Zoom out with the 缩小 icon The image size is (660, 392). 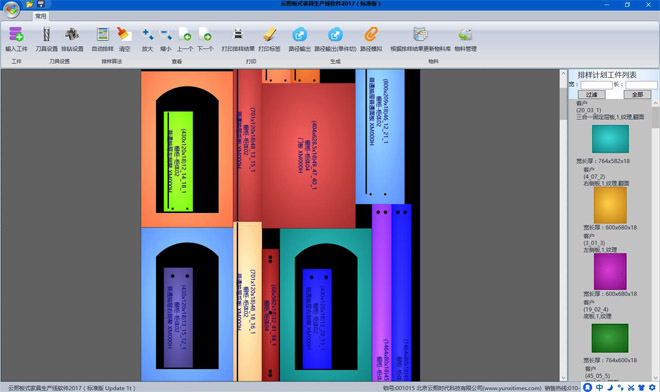[x=165, y=39]
